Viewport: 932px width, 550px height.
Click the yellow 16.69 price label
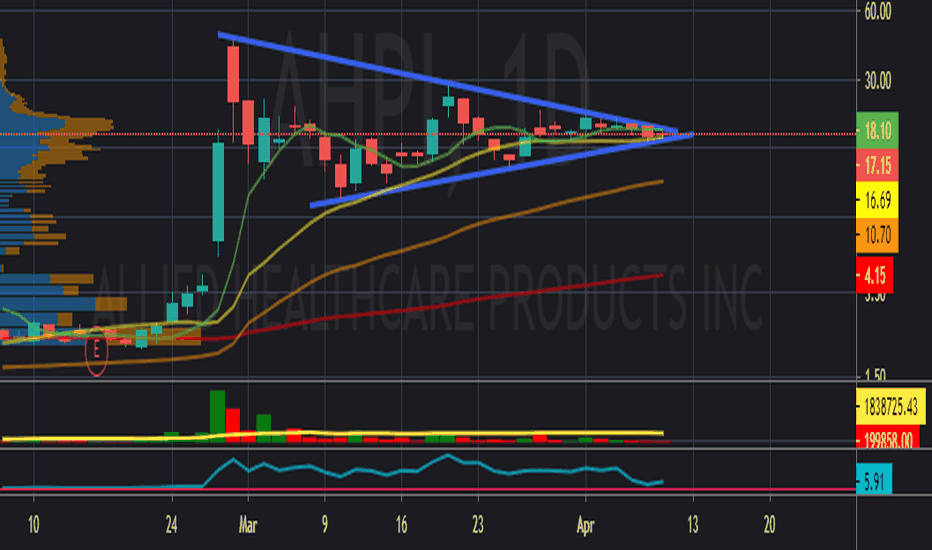[x=877, y=200]
